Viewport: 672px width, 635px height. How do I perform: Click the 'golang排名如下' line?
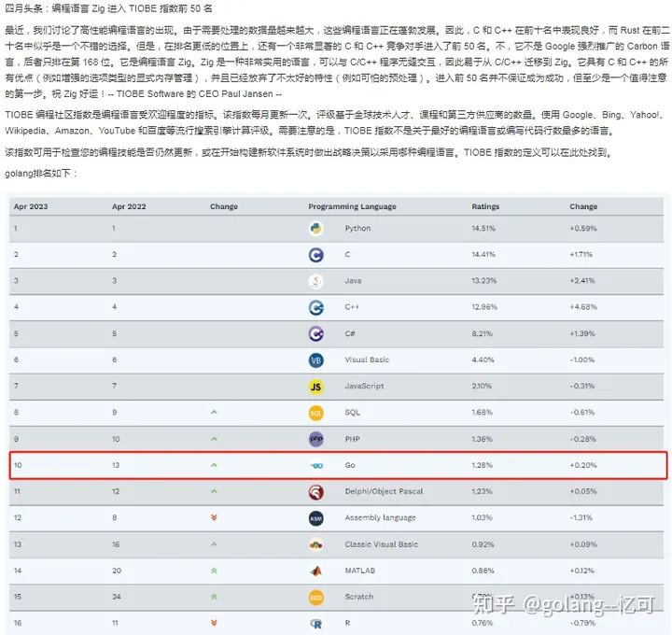pyautogui.click(x=41, y=174)
